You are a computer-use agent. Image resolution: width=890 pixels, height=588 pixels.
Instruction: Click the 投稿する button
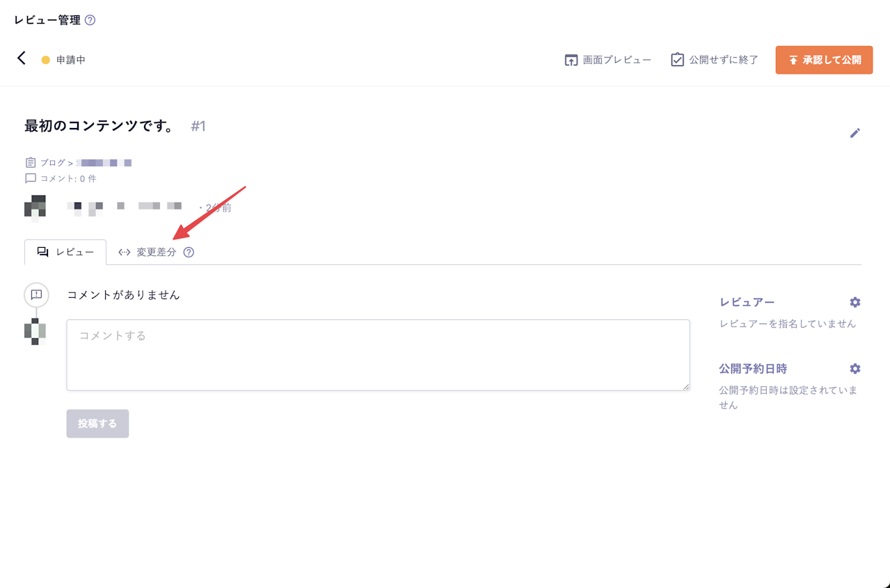pos(97,423)
